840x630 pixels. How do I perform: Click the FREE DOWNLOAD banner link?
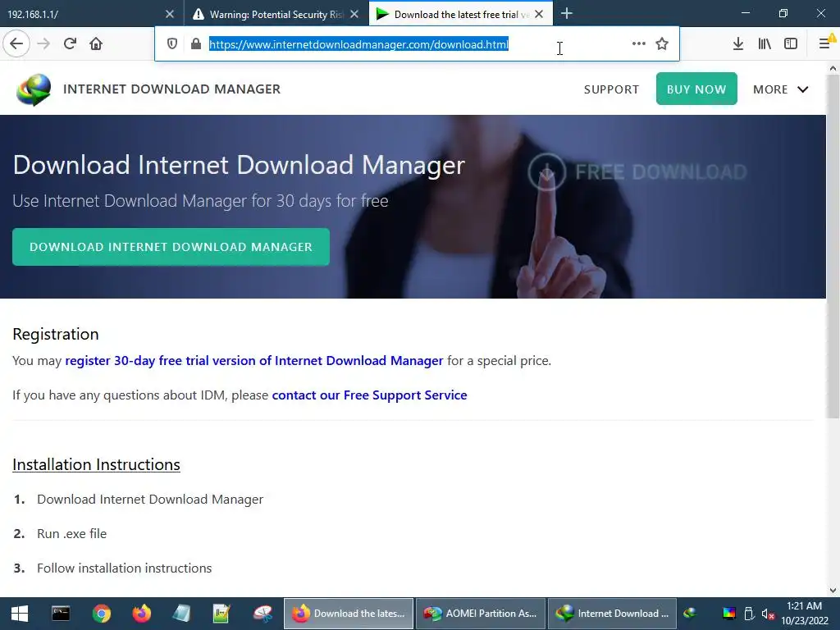[x=637, y=172]
